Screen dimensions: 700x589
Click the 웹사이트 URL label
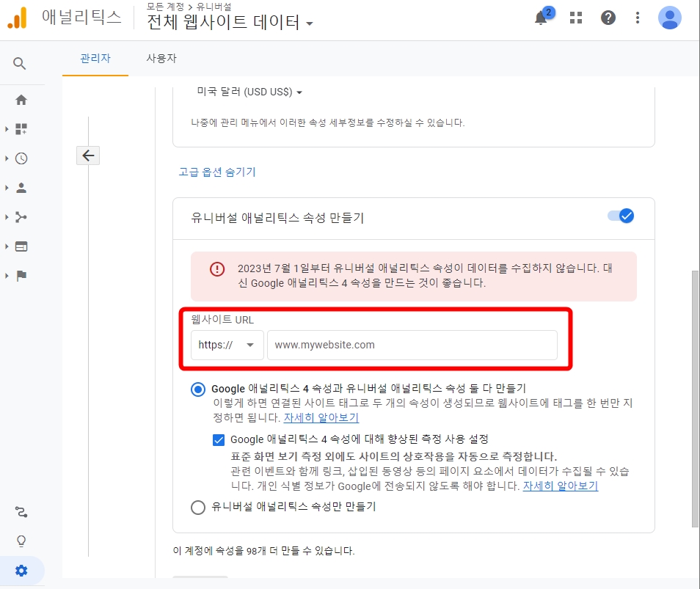(222, 320)
